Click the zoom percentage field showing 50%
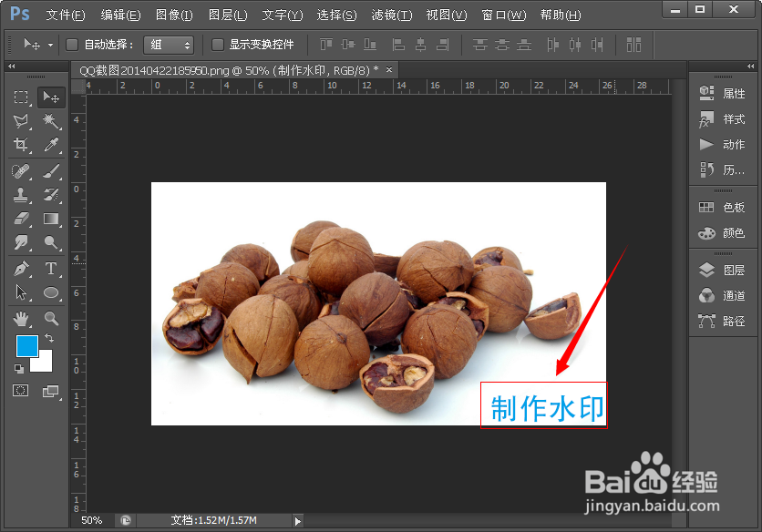The width and height of the screenshot is (762, 532). click(90, 520)
